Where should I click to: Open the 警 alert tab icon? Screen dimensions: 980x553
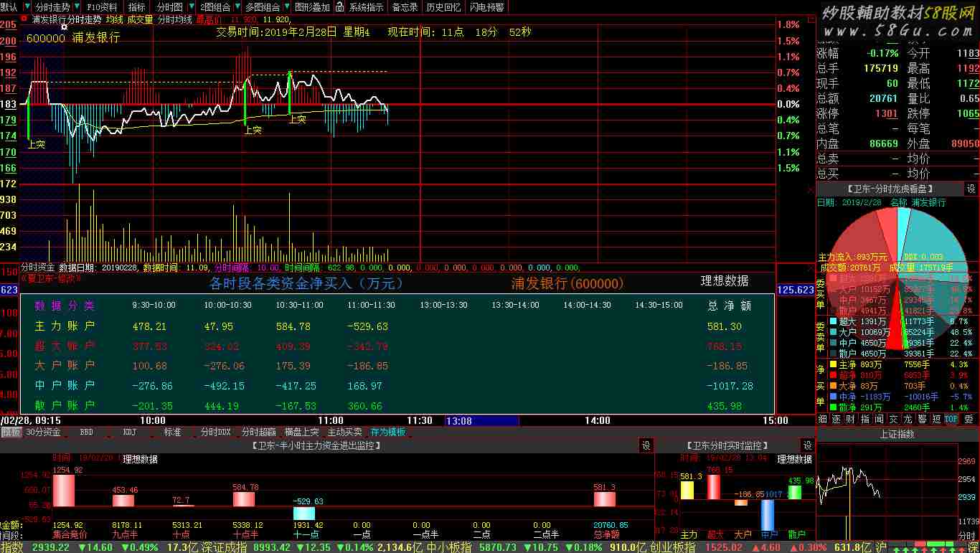point(923,419)
